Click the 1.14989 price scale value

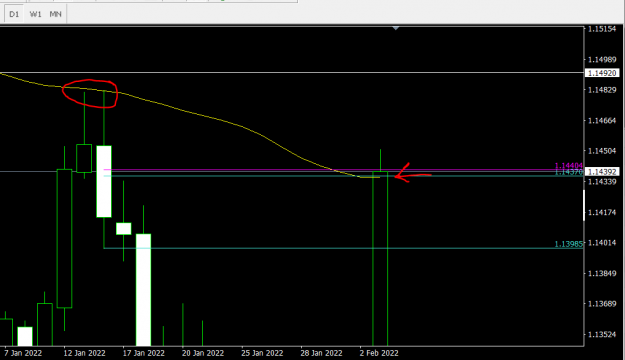tap(602, 60)
